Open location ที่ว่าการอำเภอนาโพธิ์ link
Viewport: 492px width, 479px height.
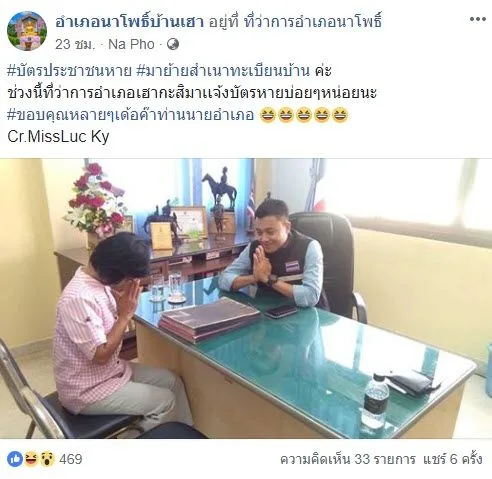click(313, 21)
